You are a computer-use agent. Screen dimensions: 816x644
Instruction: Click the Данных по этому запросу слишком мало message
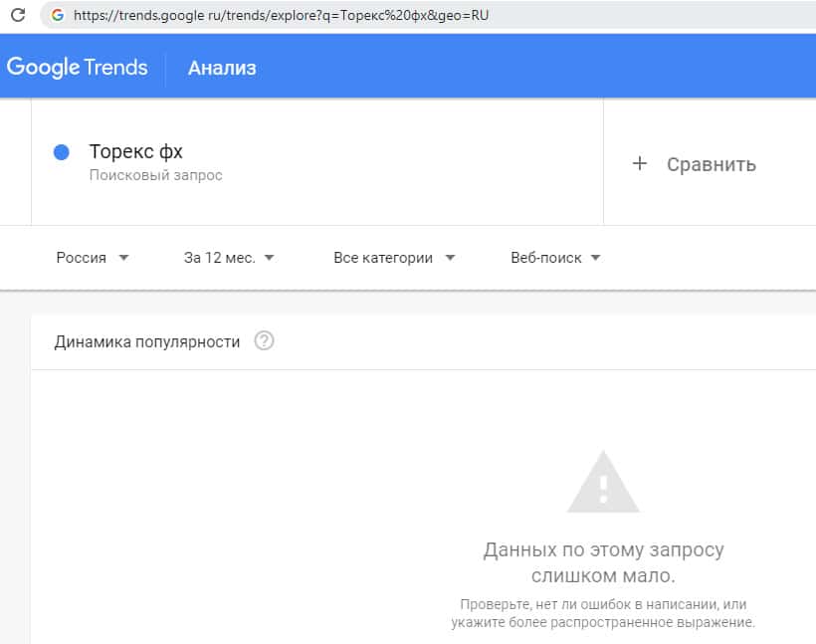pos(603,562)
